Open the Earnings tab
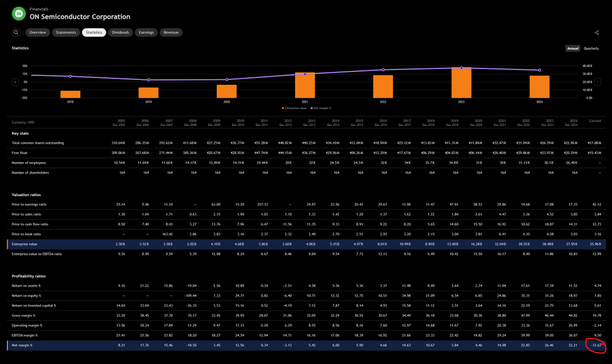The width and height of the screenshot is (612, 364). coord(146,32)
